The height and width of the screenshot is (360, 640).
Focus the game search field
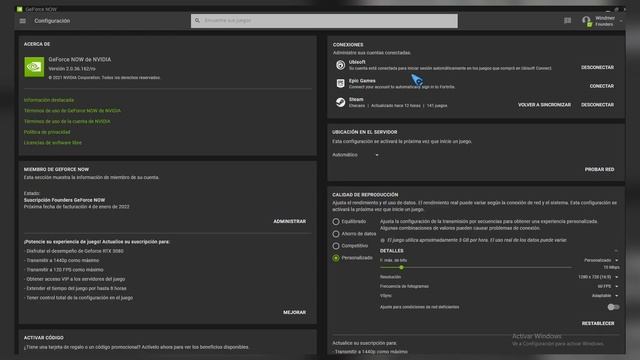[324, 21]
